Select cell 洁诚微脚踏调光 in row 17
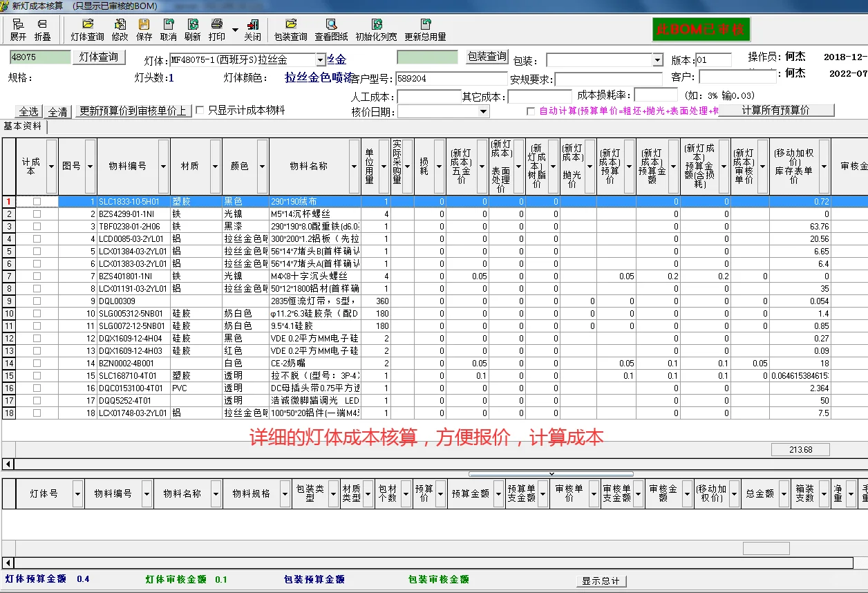The image size is (868, 593). pyautogui.click(x=314, y=400)
